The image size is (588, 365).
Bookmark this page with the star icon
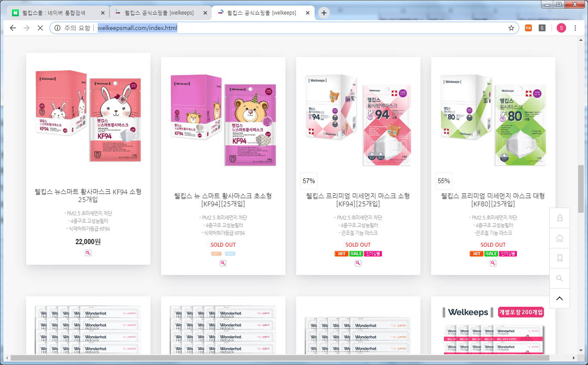point(511,28)
